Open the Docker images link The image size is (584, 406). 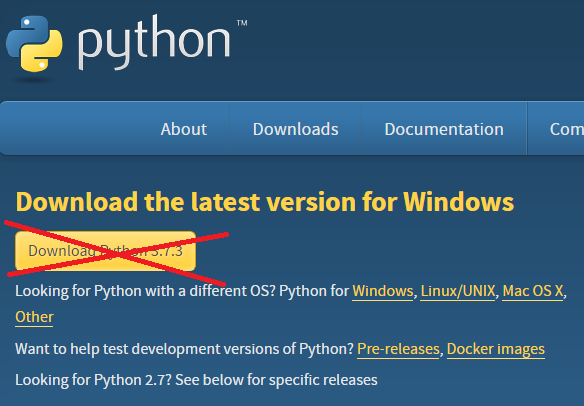496,349
